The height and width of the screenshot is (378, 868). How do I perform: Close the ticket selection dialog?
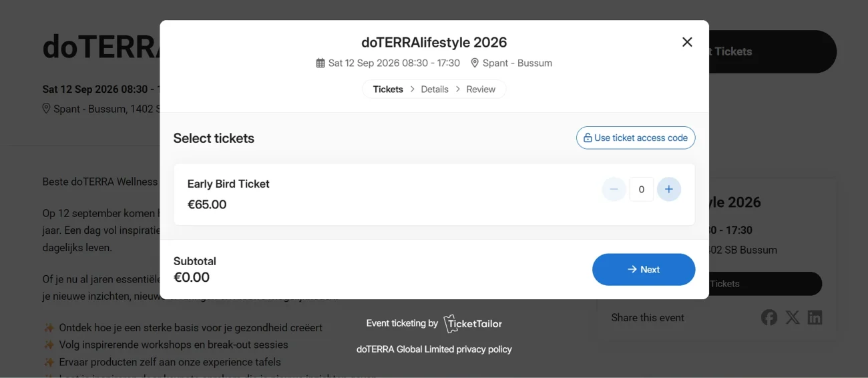tap(687, 42)
